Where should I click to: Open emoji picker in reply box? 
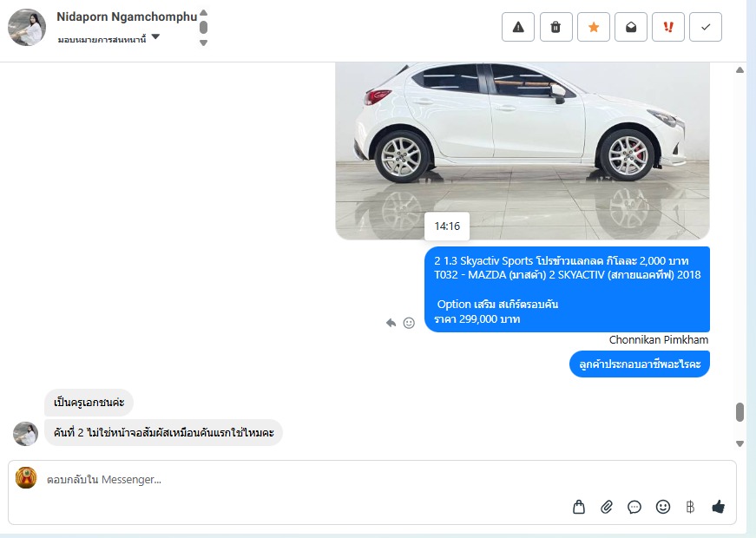663,507
